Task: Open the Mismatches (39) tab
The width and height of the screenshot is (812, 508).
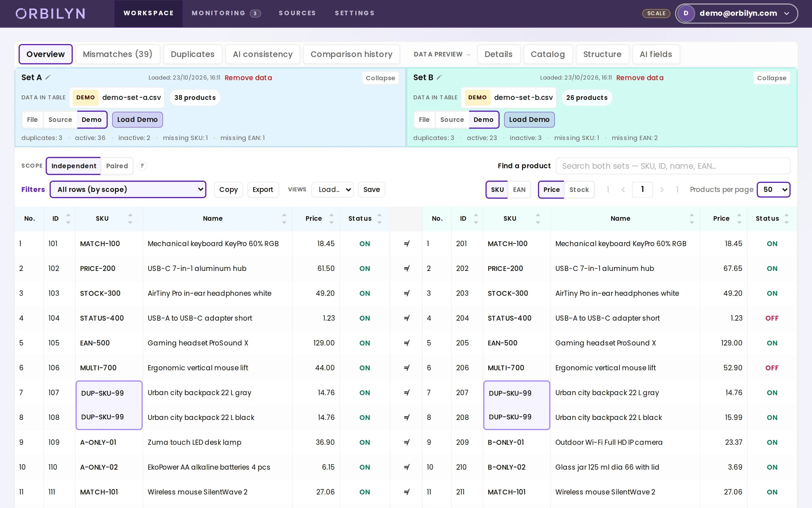Action: 117,54
